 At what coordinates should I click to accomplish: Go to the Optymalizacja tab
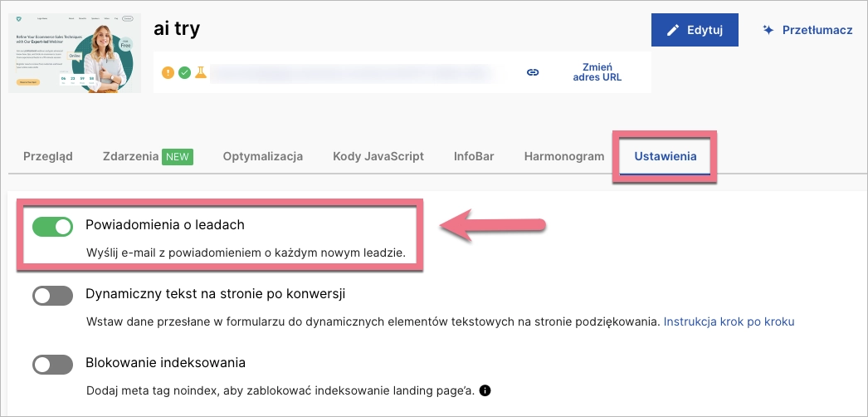[x=262, y=156]
